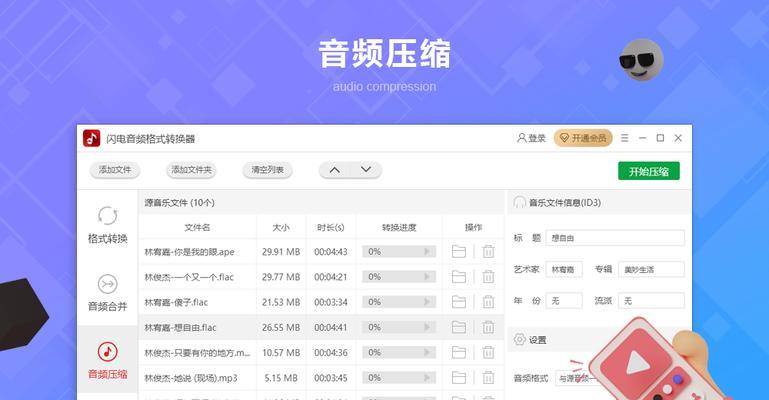The width and height of the screenshot is (769, 400).
Task: Click the 设置 gear icon
Action: 519,339
